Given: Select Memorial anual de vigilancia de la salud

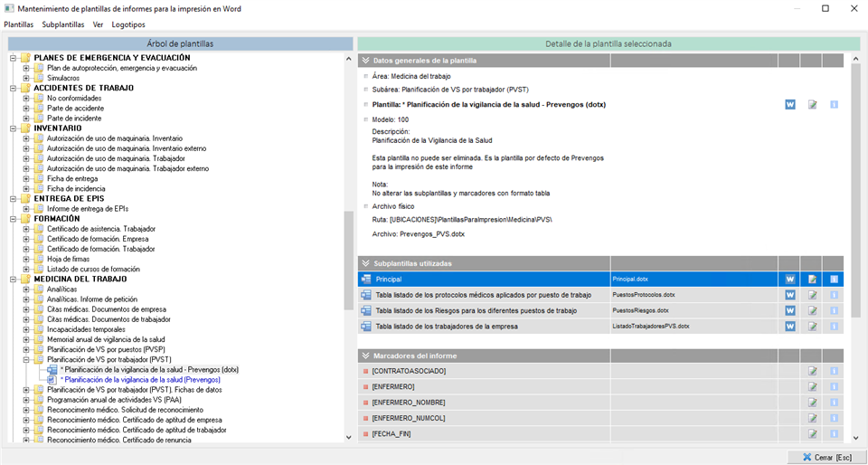Looking at the screenshot, I should click(x=106, y=339).
